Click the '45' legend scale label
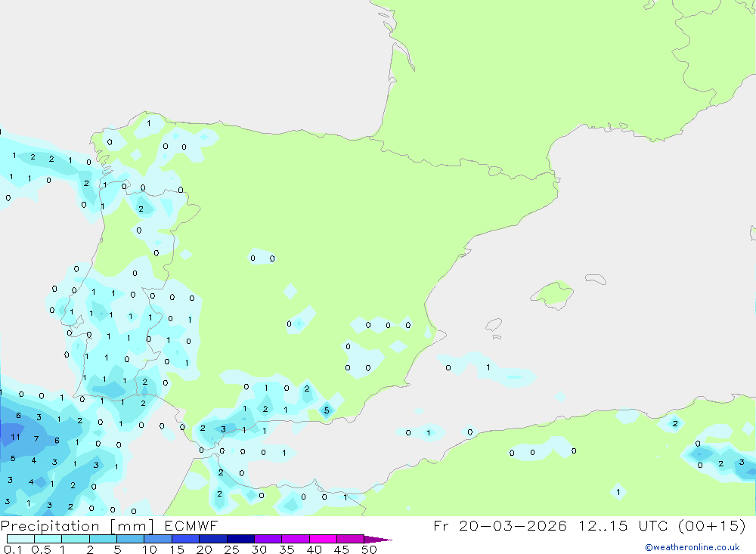Screen dimensions: 756x554 [x=342, y=549]
